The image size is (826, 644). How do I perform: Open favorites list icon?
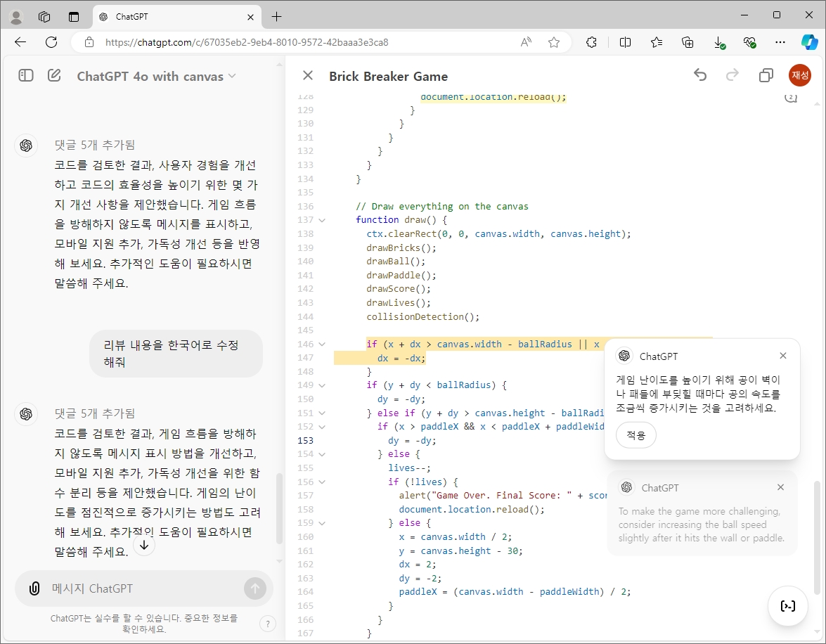point(657,42)
